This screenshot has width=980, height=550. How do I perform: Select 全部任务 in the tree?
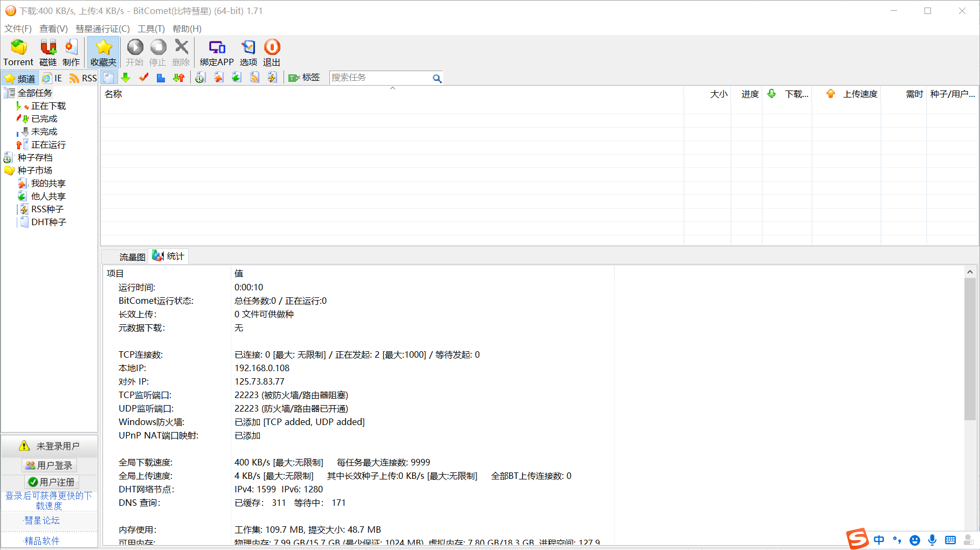click(x=34, y=93)
